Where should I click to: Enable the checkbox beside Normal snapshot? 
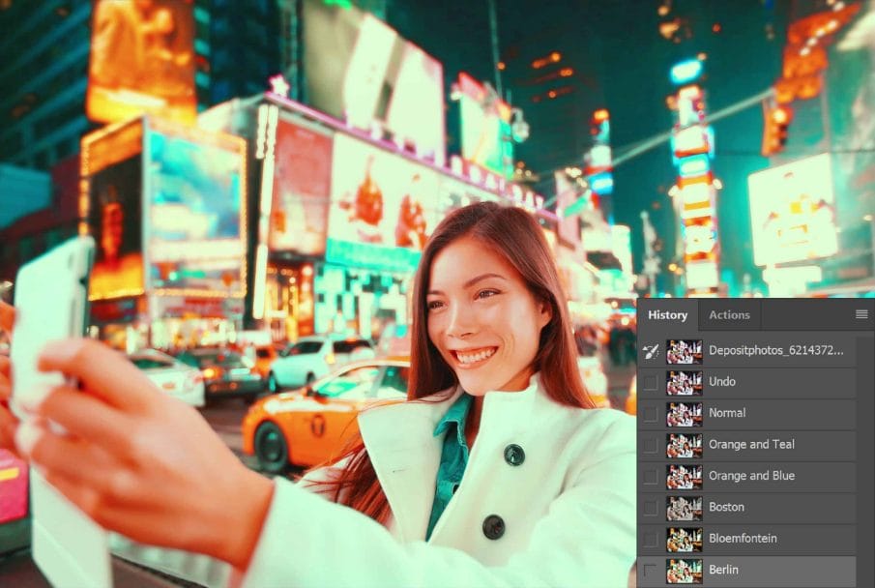point(651,413)
